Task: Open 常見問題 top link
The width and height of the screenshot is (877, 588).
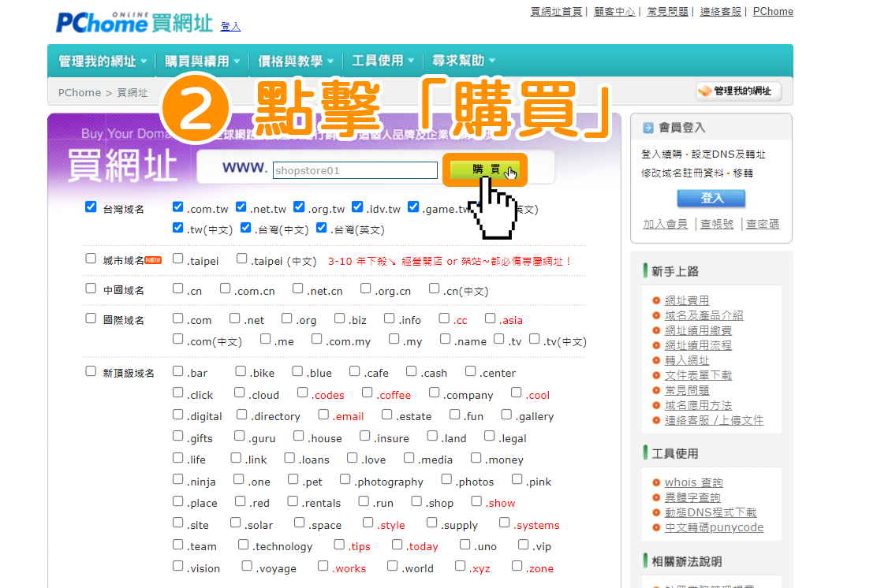Action: click(x=667, y=12)
